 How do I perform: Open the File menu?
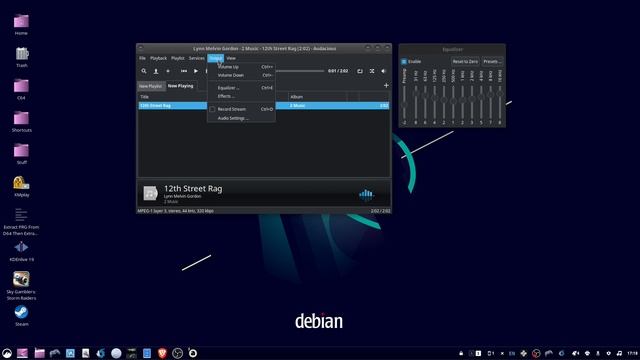(142, 58)
